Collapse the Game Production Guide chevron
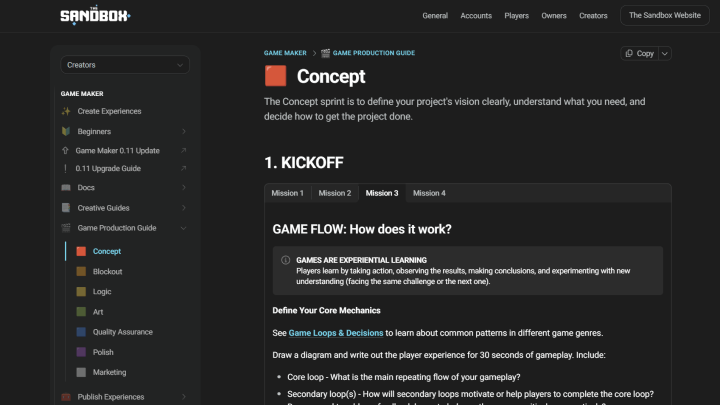Image resolution: width=720 pixels, height=405 pixels. click(184, 228)
